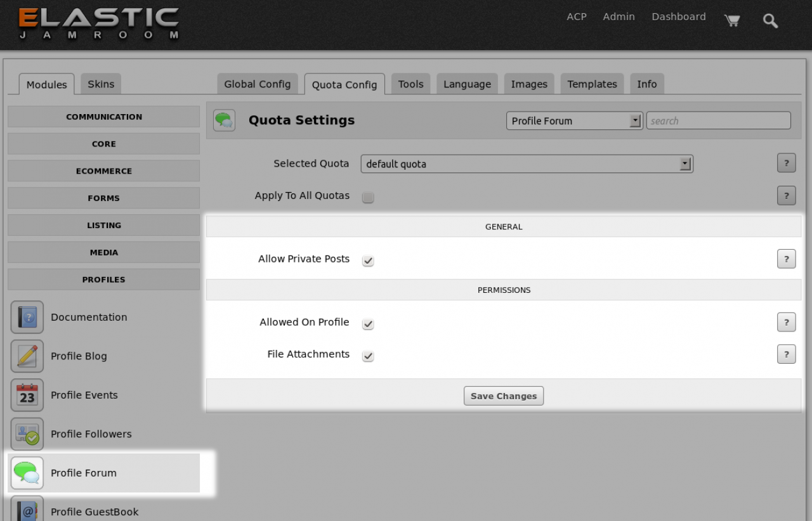Screen dimensions: 812x521
Task: Show help for File Attachments
Action: click(787, 354)
